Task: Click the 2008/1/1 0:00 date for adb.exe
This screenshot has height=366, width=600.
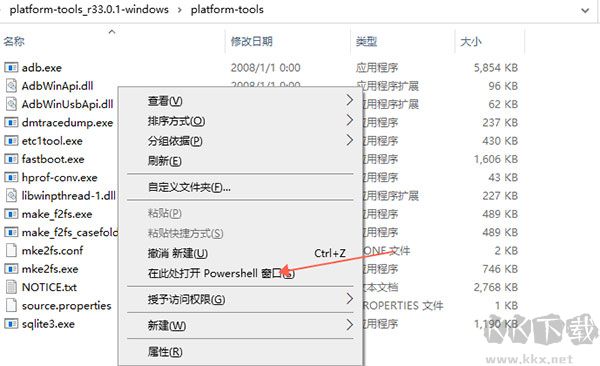Action: (x=266, y=68)
